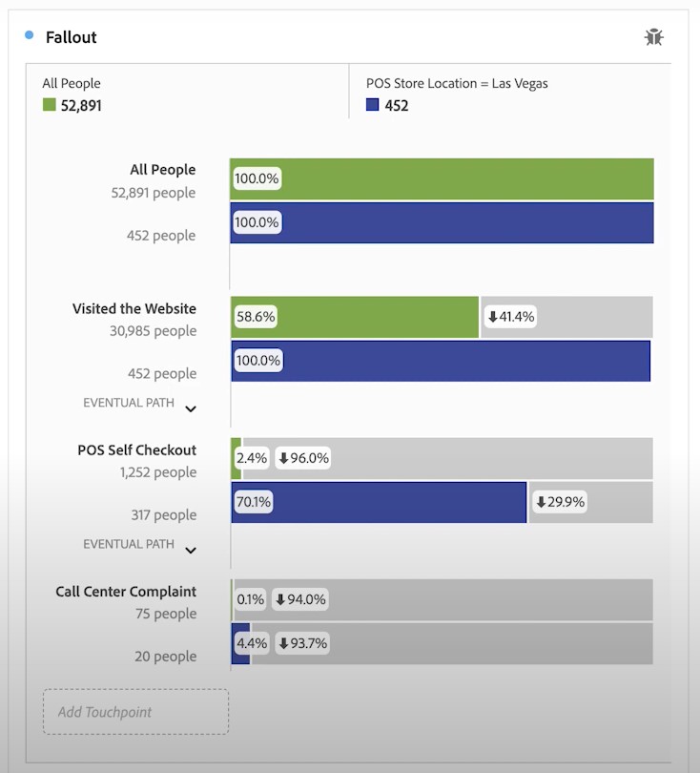Select the POS Store Location = Las Vegas segment
Screen dimensions: 700x773
(x=457, y=83)
